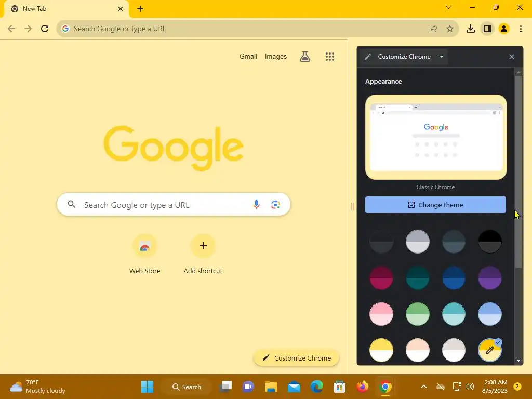Screen dimensions: 532x399
Task: Open the Gmail link
Action: pos(248,56)
